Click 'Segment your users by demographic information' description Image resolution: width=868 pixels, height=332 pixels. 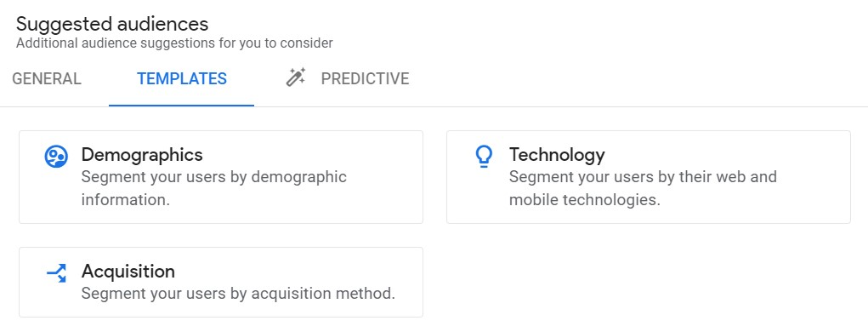[x=213, y=188]
